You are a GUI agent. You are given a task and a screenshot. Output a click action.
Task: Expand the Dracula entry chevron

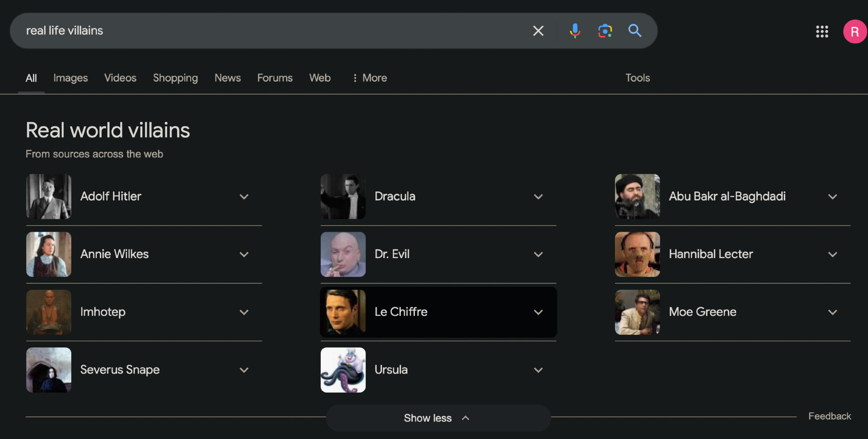tap(538, 197)
